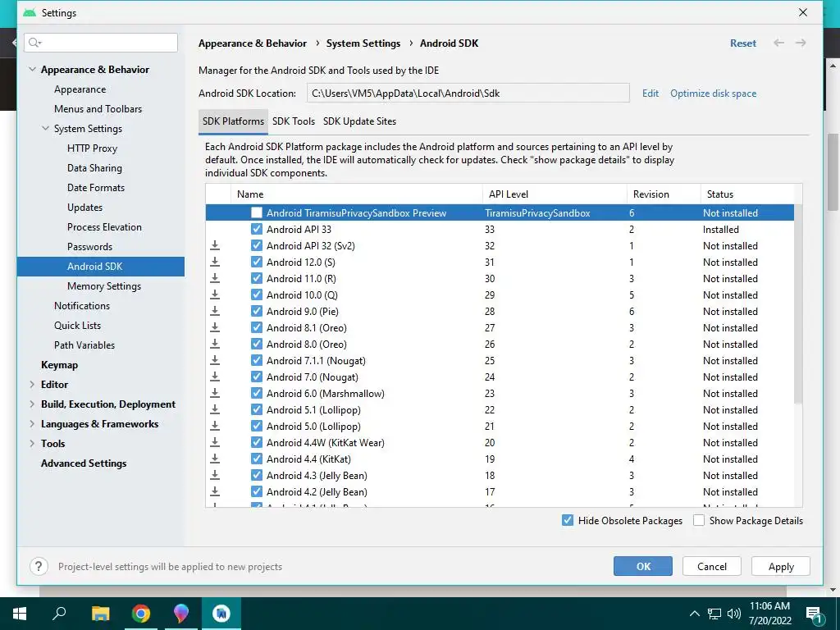Expand the Tools settings section
This screenshot has width=840, height=630.
pyautogui.click(x=32, y=444)
